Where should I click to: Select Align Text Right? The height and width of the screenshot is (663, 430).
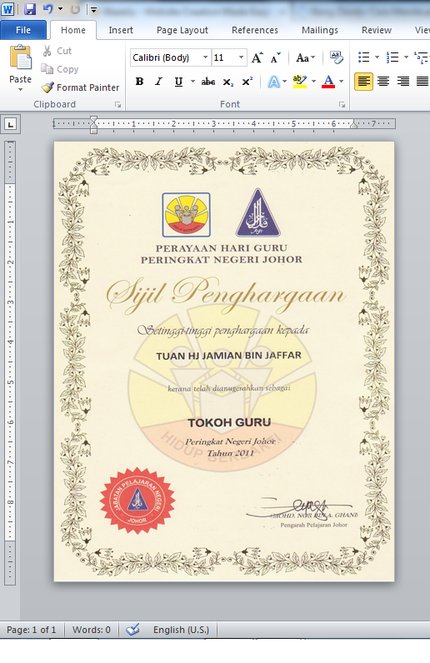pyautogui.click(x=403, y=81)
